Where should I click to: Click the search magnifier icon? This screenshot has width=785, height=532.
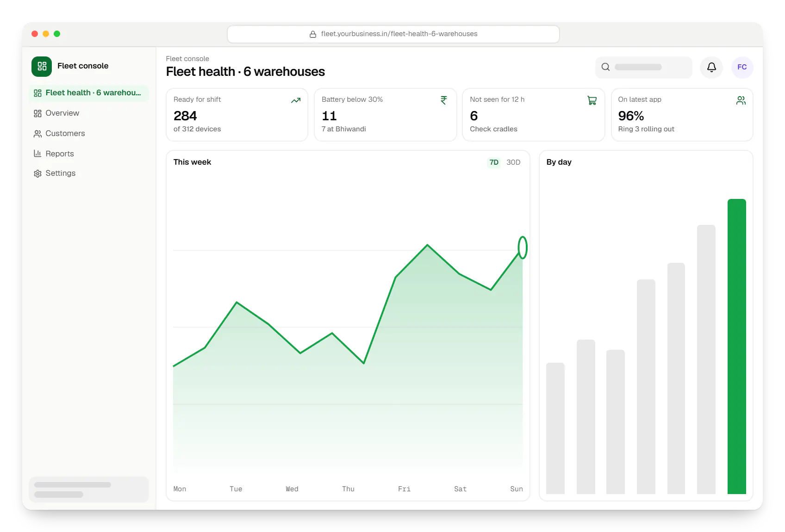[605, 67]
